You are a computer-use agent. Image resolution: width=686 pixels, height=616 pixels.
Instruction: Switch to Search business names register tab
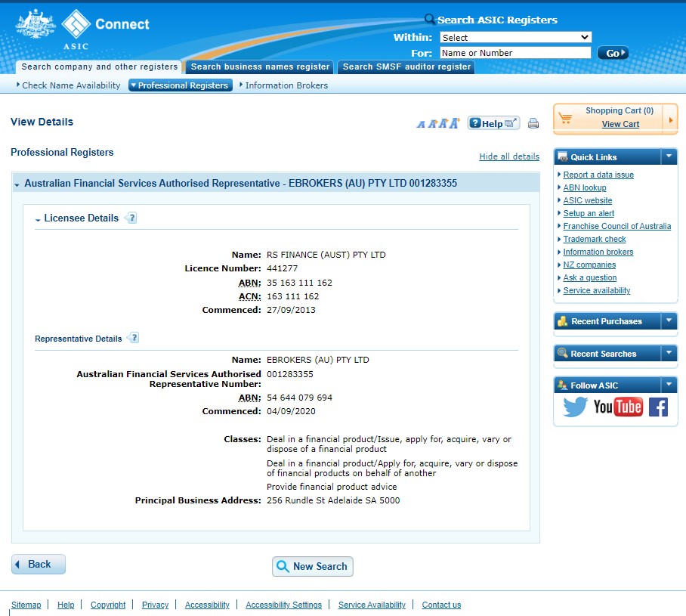click(x=260, y=67)
